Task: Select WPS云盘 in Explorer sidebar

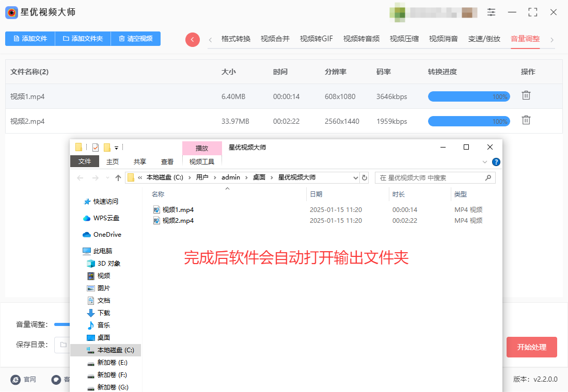Action: point(101,218)
